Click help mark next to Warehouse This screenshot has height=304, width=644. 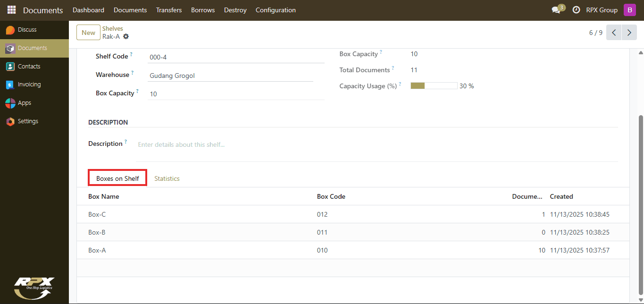pyautogui.click(x=133, y=73)
